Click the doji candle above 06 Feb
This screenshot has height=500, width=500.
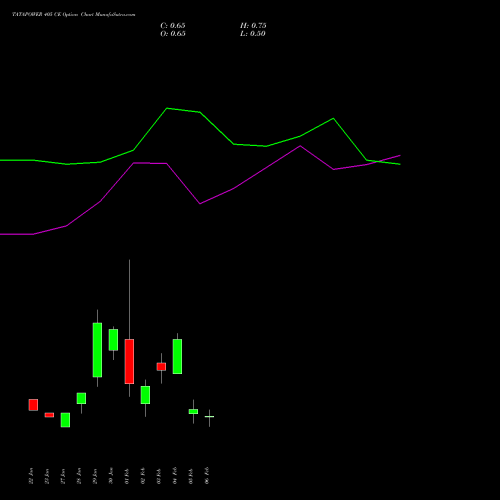(209, 417)
